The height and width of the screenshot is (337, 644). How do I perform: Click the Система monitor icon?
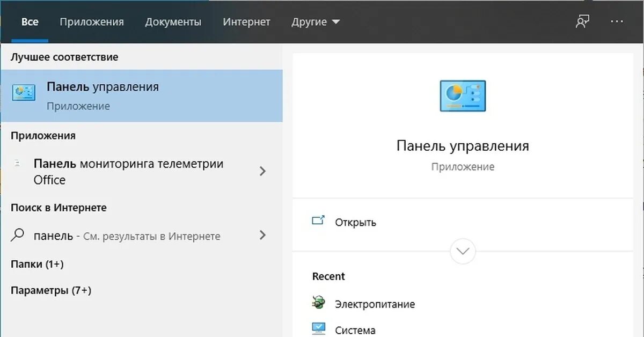pyautogui.click(x=318, y=329)
